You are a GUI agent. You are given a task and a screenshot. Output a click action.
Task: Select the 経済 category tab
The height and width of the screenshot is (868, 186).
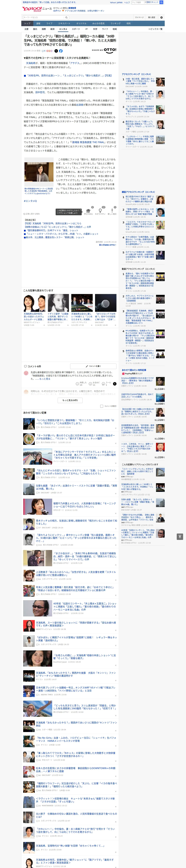[52, 29]
